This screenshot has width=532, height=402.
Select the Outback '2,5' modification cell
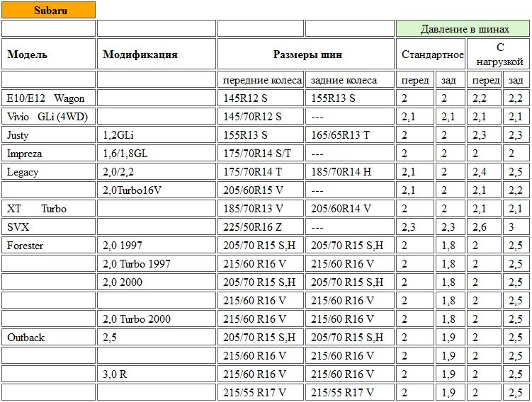[157, 338]
